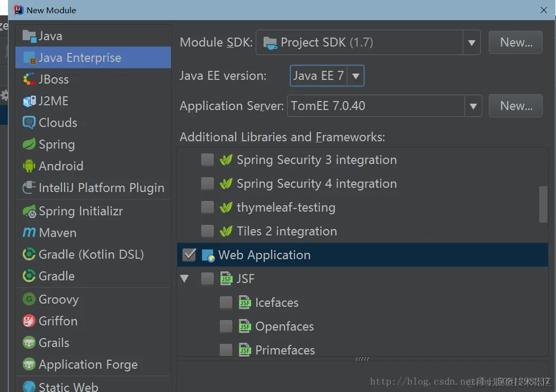Viewport: 556px width, 392px height.
Task: Select 'Application Forge' text label
Action: pos(88,364)
